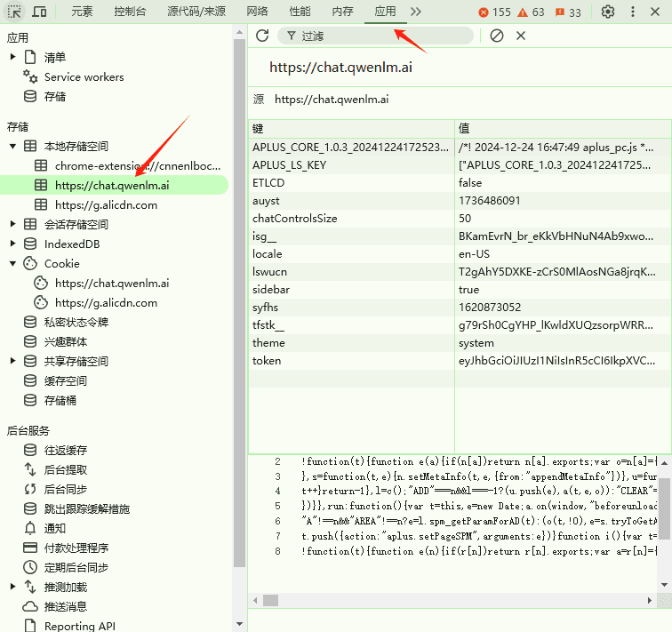This screenshot has height=632, width=672.
Task: Open 定期后台同步 item
Action: [x=76, y=568]
